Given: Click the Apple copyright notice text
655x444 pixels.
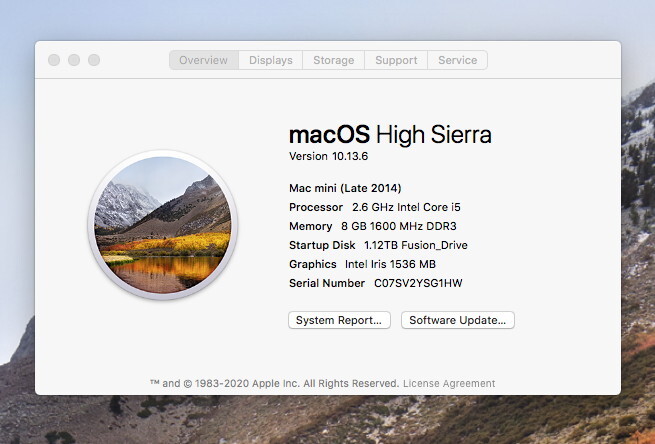Looking at the screenshot, I should pyautogui.click(x=275, y=383).
